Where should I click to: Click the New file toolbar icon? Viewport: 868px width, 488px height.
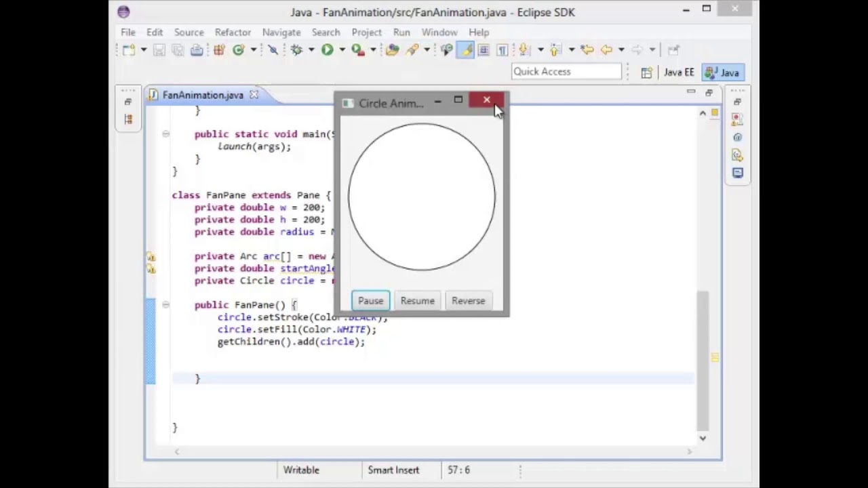[128, 49]
